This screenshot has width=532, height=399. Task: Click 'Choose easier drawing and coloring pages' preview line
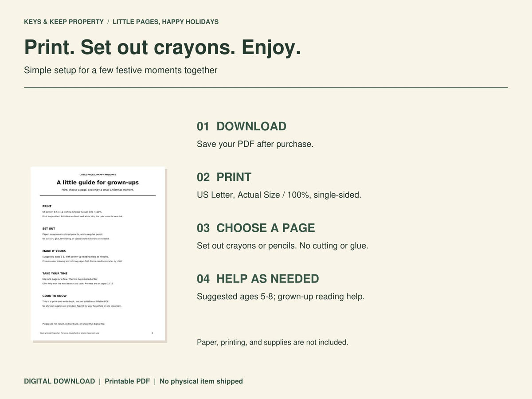coord(82,261)
